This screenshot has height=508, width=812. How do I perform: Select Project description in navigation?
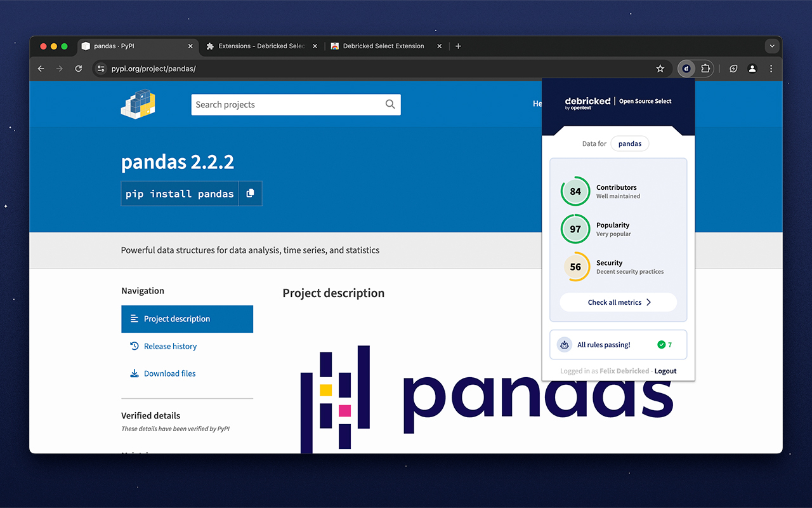click(187, 319)
